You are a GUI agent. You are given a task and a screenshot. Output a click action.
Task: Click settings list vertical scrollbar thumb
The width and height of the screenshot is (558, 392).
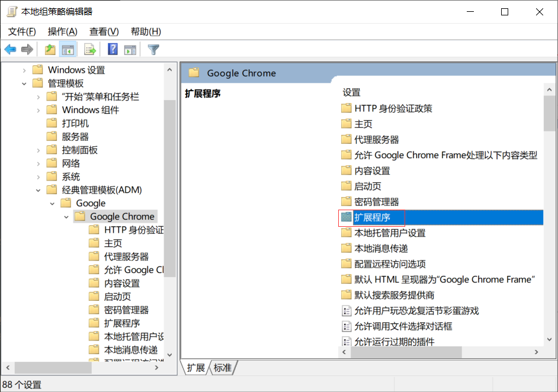(549, 114)
